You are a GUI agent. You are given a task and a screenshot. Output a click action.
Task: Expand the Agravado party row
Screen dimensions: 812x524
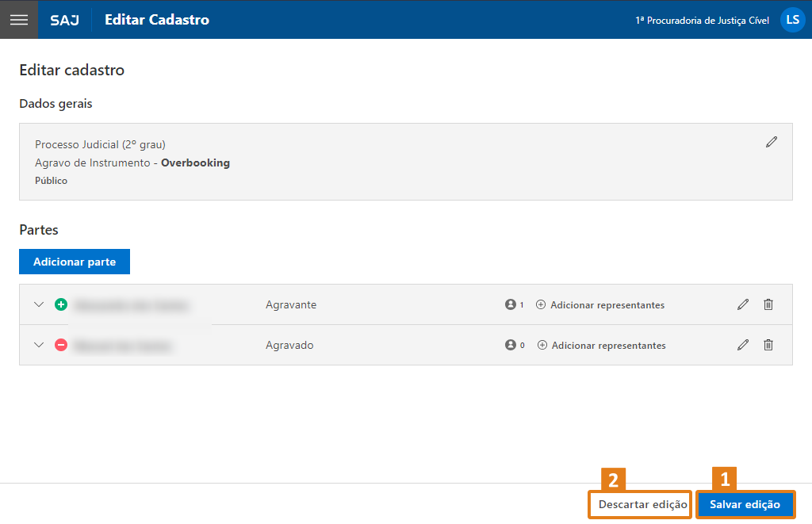[x=39, y=345]
